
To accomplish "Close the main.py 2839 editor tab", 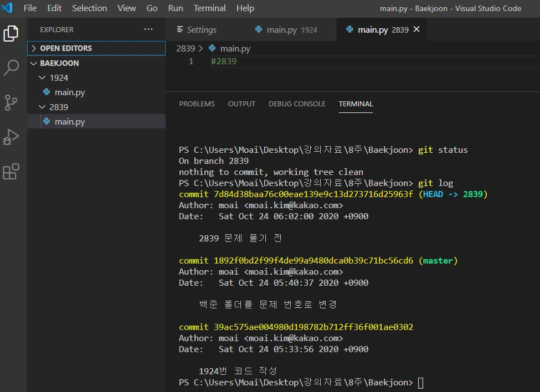I will pyautogui.click(x=416, y=29).
